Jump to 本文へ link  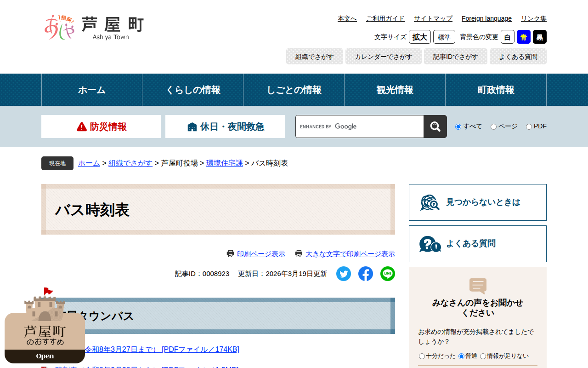pos(347,18)
